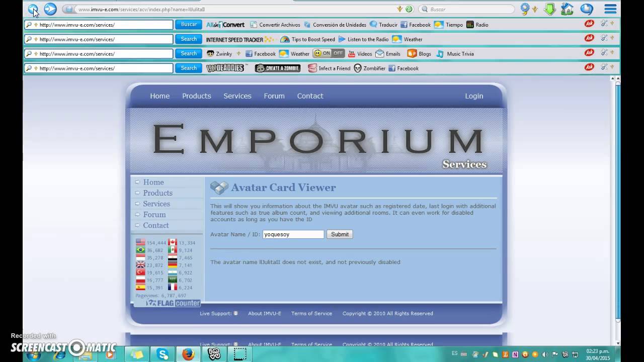
Task: Open Tiempo weather shortcut
Action: pos(448,25)
